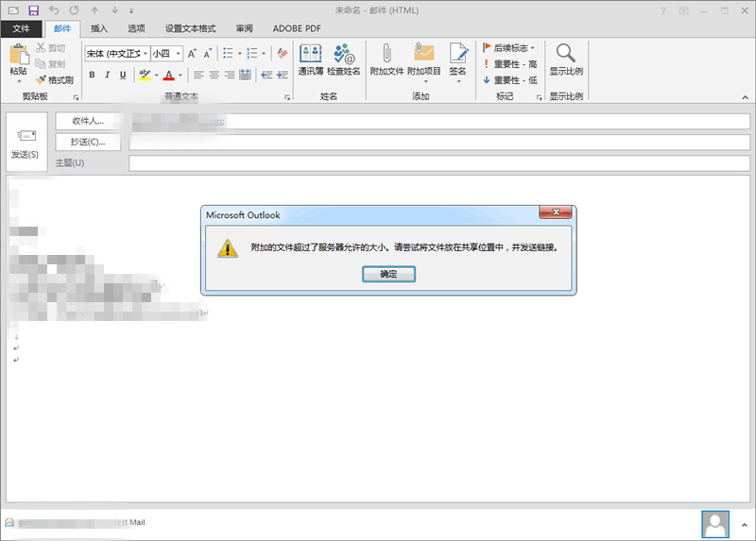Click the Cc input field
The width and height of the screenshot is (756, 541).
(439, 143)
